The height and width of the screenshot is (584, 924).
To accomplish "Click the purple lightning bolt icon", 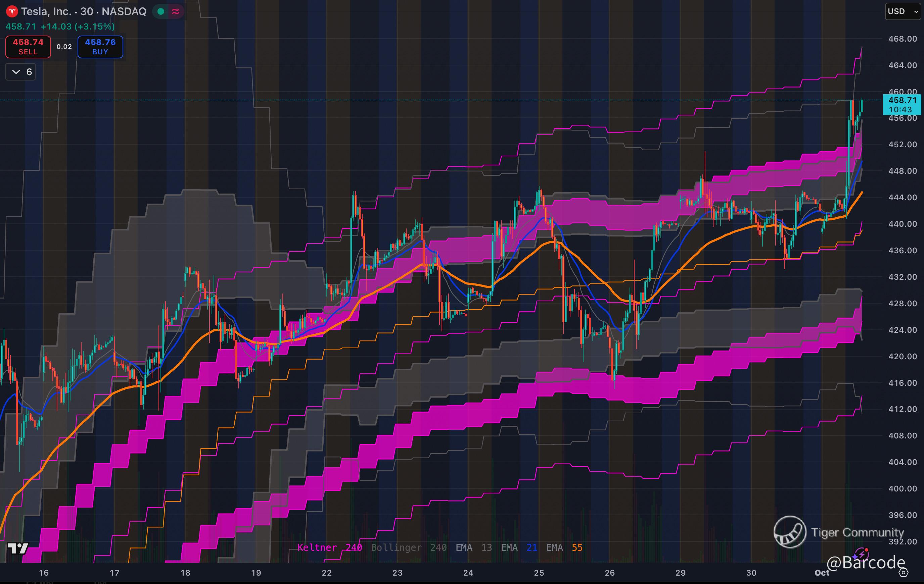I will click(x=862, y=554).
